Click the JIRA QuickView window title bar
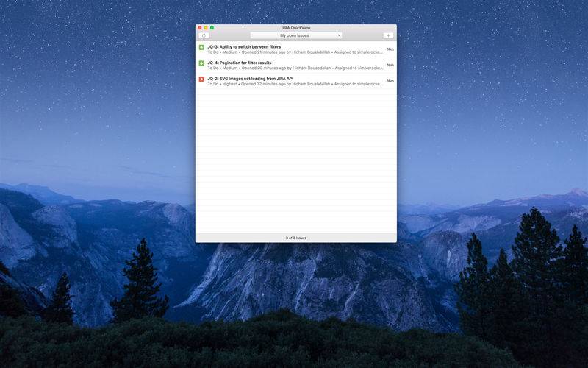Viewport: 588px width, 368px height. coord(295,28)
